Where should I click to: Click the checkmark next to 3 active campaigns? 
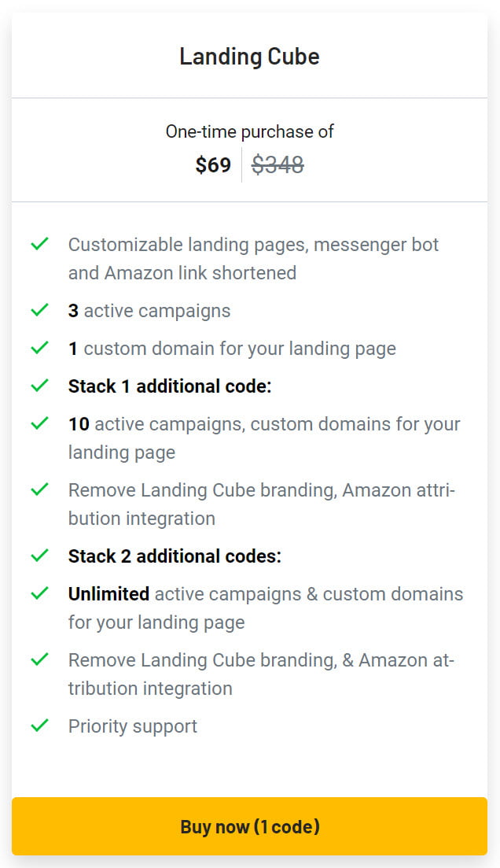point(39,310)
